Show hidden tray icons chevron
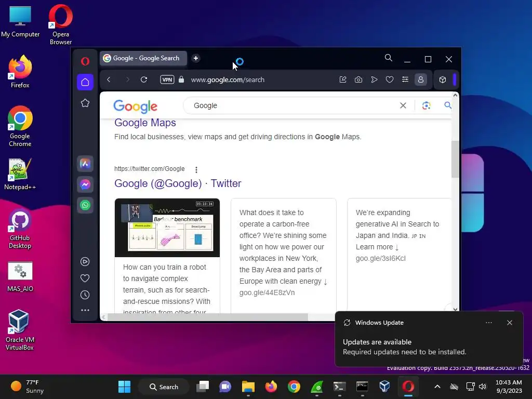 (437, 387)
